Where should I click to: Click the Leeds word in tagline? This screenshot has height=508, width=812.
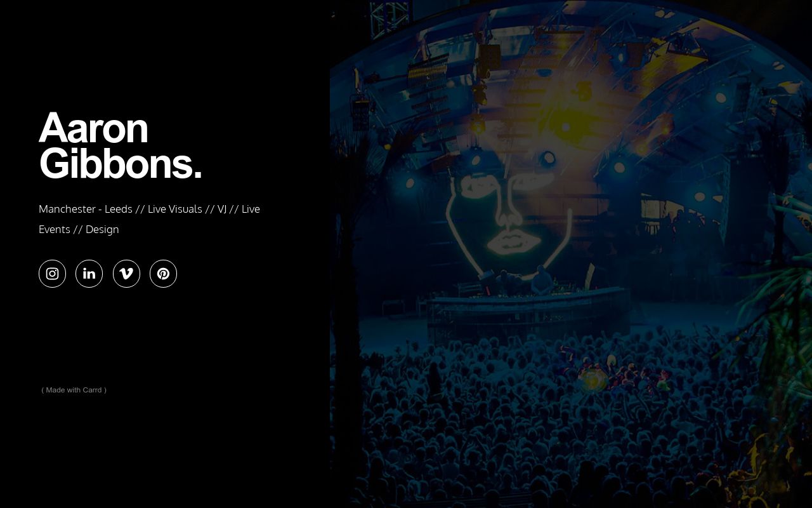tap(119, 209)
